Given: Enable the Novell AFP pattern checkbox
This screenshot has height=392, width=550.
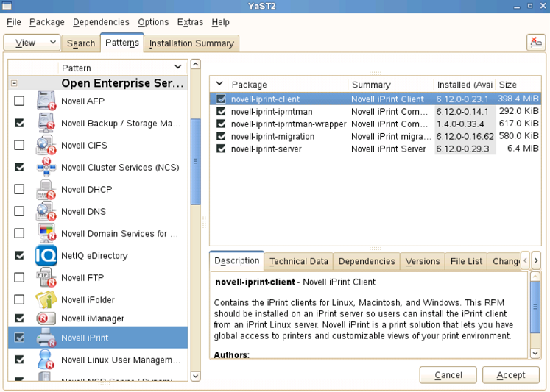Looking at the screenshot, I should tap(19, 101).
